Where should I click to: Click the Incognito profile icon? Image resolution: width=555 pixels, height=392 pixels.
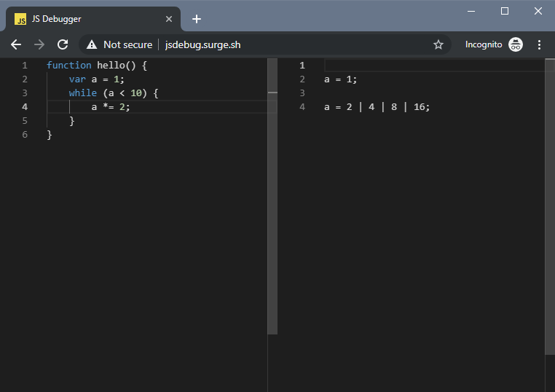[x=516, y=44]
